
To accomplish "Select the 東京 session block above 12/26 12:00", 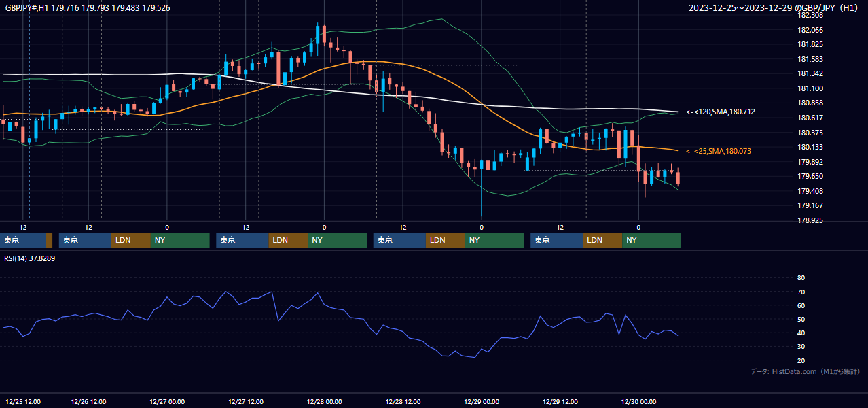I will (x=84, y=240).
